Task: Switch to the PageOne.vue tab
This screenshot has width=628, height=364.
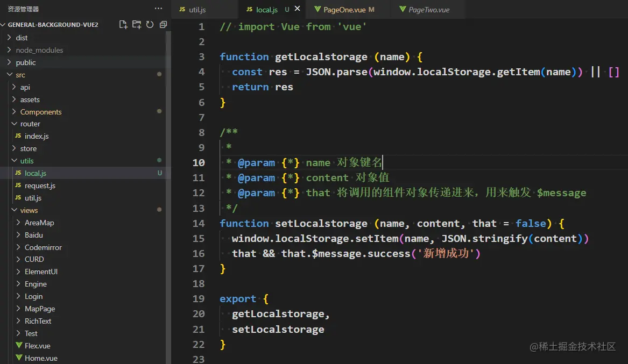Action: coord(344,10)
